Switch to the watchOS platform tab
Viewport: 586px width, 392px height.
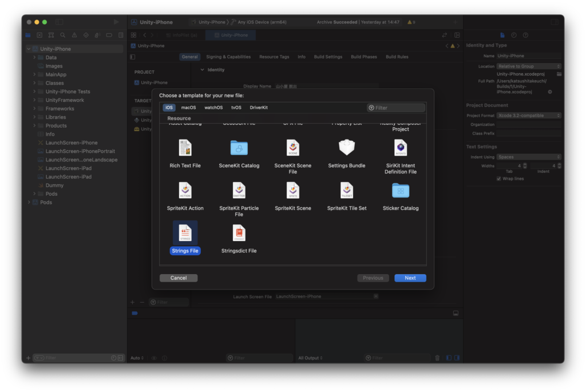click(x=213, y=108)
